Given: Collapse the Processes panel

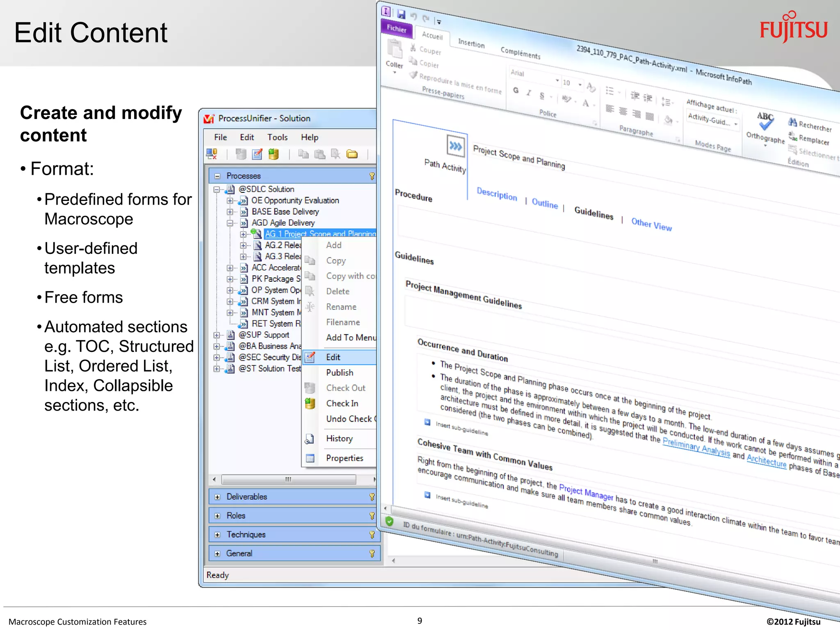Looking at the screenshot, I should tap(217, 176).
